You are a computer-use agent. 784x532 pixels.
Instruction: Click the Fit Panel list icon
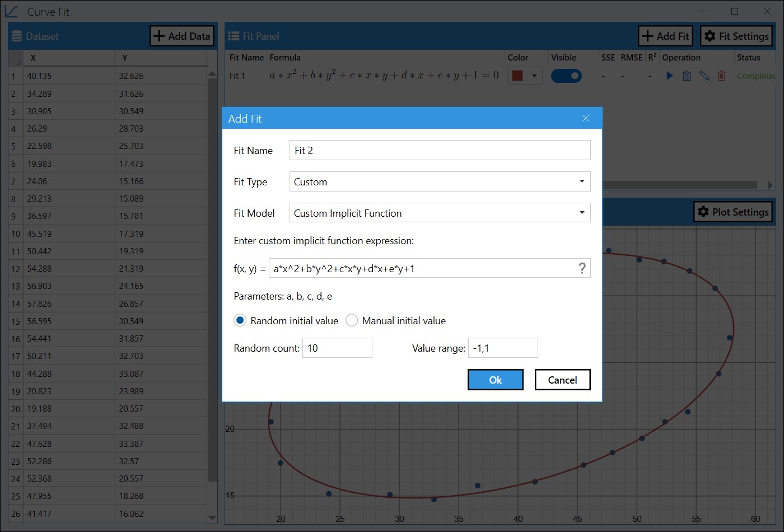[234, 36]
